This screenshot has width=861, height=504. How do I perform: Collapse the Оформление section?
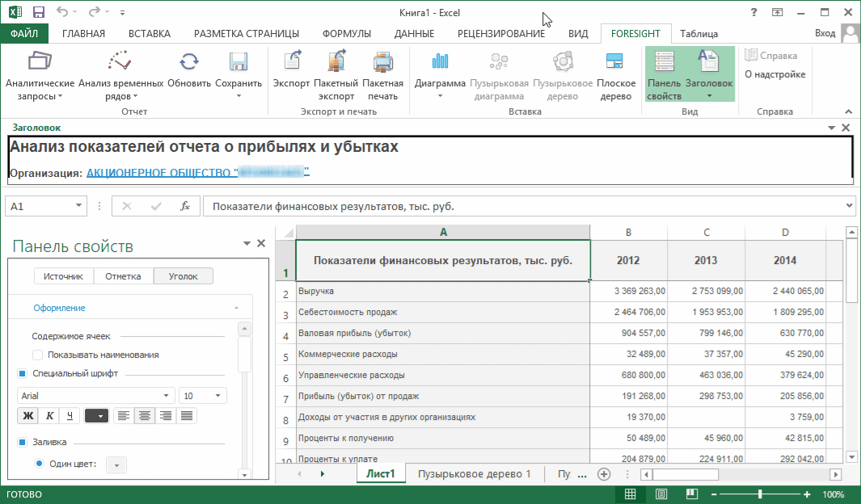click(236, 309)
